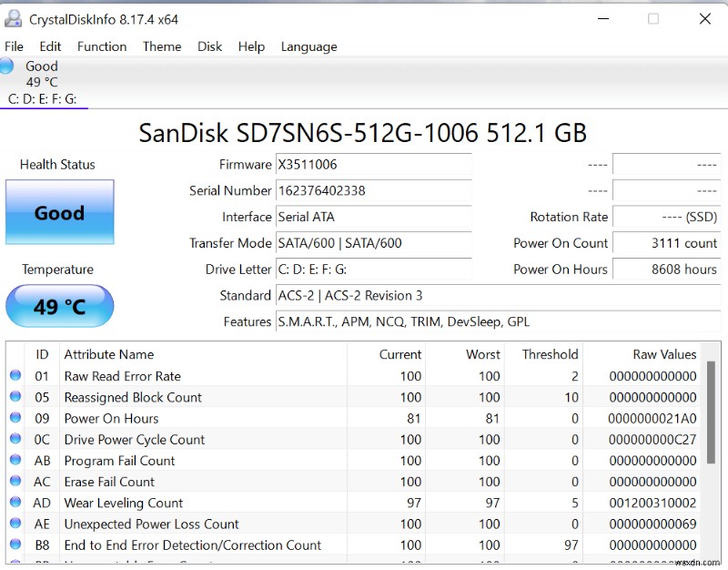Open the Theme menu
The width and height of the screenshot is (728, 570).
(162, 46)
